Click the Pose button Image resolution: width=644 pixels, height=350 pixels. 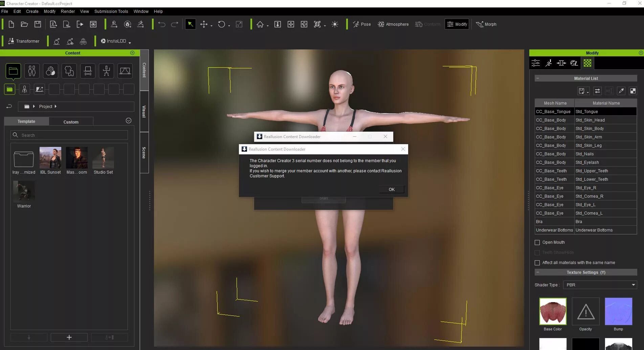[362, 24]
